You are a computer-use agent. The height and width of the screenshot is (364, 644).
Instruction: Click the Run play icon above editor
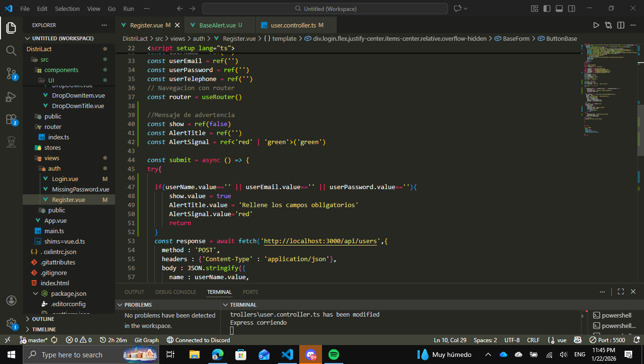596,25
